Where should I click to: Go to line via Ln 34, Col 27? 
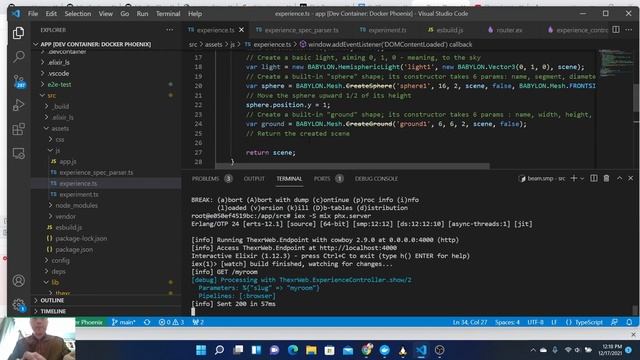pyautogui.click(x=470, y=322)
